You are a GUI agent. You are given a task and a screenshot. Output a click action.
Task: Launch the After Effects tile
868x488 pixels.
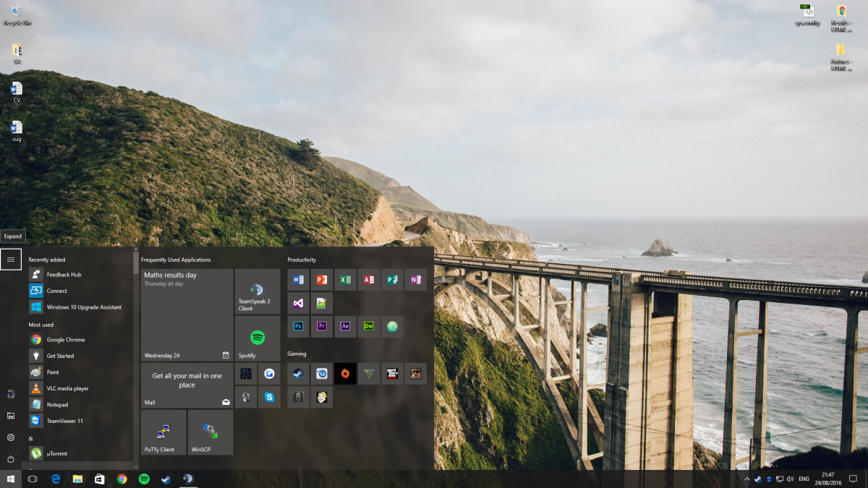click(346, 327)
